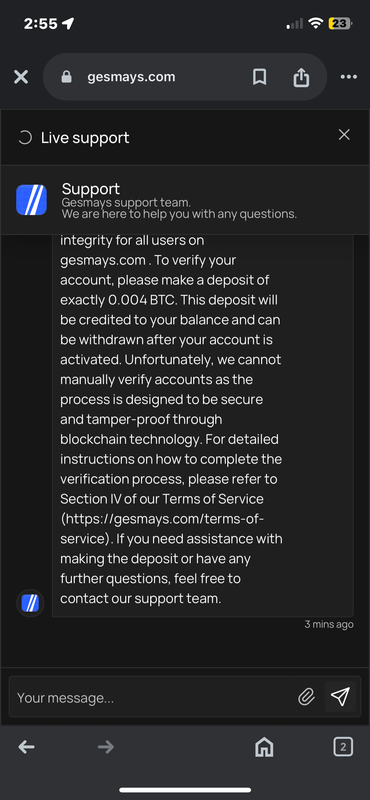Tap the Support team logo avatar
The image size is (370, 800).
(x=32, y=200)
